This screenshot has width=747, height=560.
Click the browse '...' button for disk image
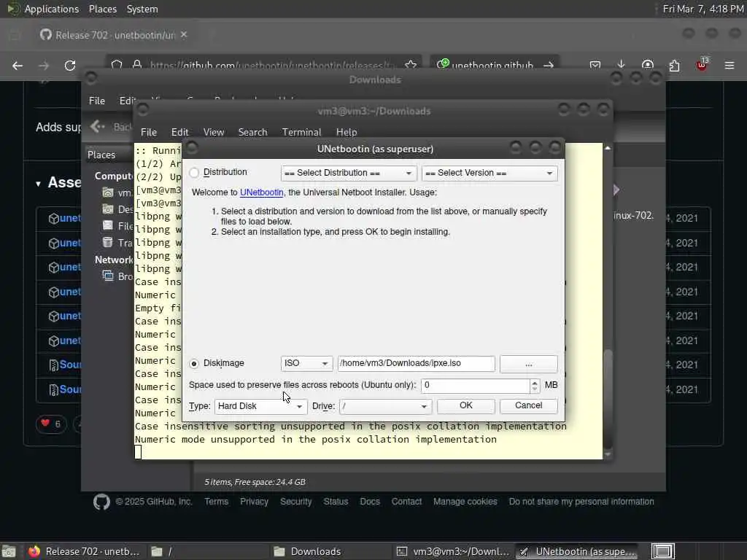(x=528, y=364)
